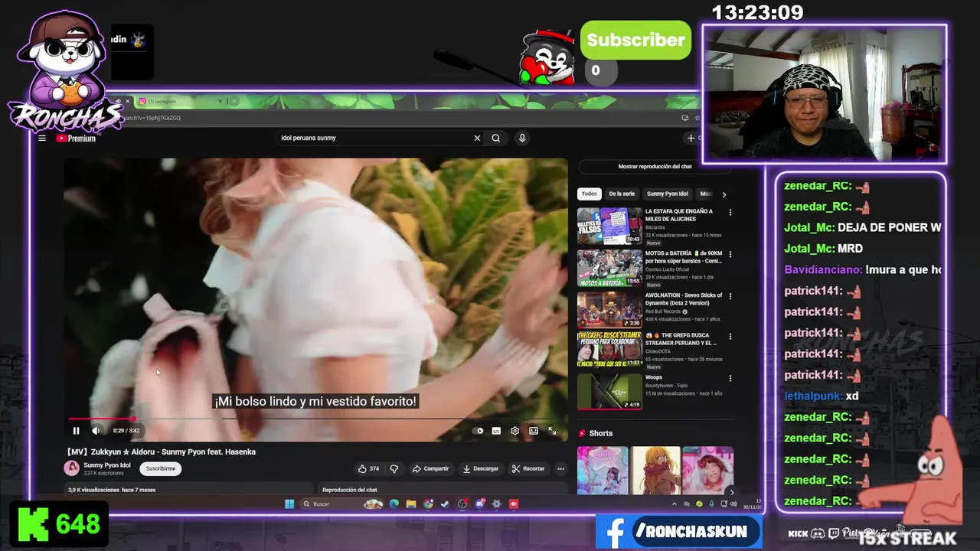Open Google Chrome from the taskbar

pyautogui.click(x=428, y=504)
